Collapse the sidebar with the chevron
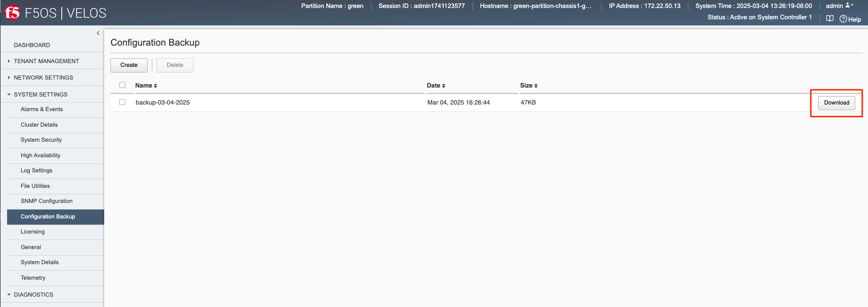Image resolution: width=868 pixels, height=307 pixels. [x=98, y=33]
